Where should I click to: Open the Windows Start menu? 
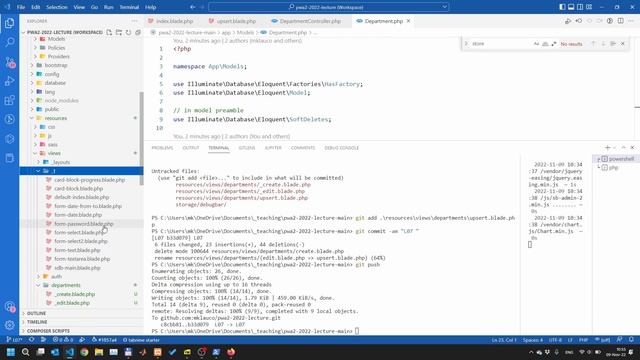click(x=11, y=352)
